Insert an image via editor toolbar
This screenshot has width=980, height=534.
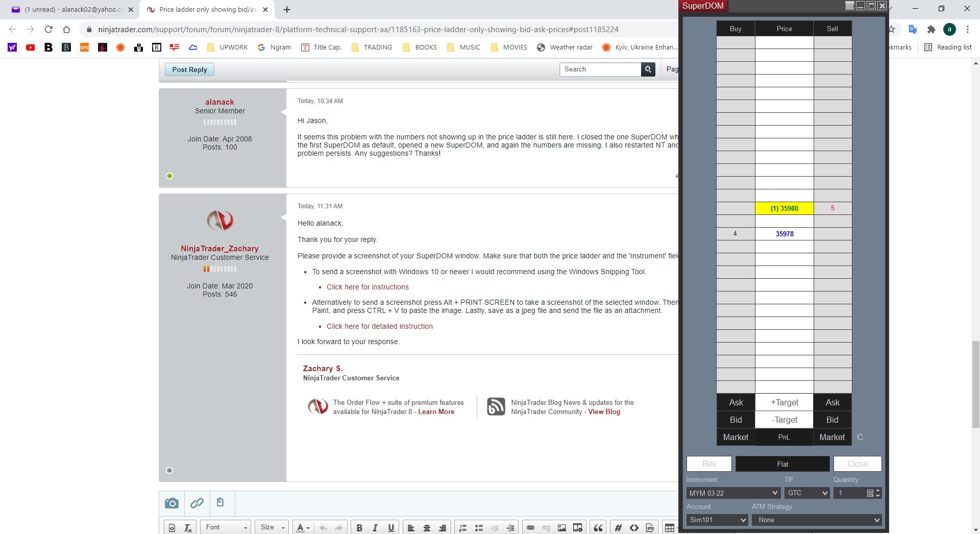562,528
